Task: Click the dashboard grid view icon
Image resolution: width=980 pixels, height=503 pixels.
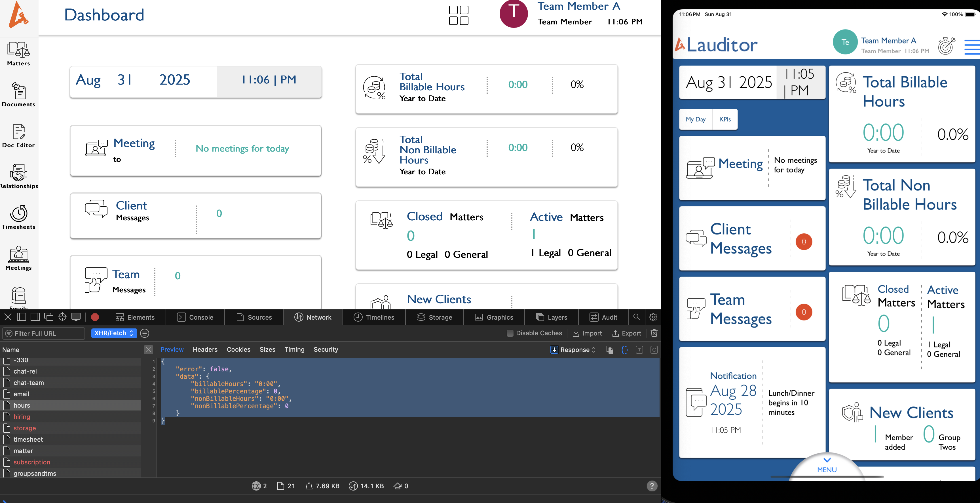Action: coord(459,15)
